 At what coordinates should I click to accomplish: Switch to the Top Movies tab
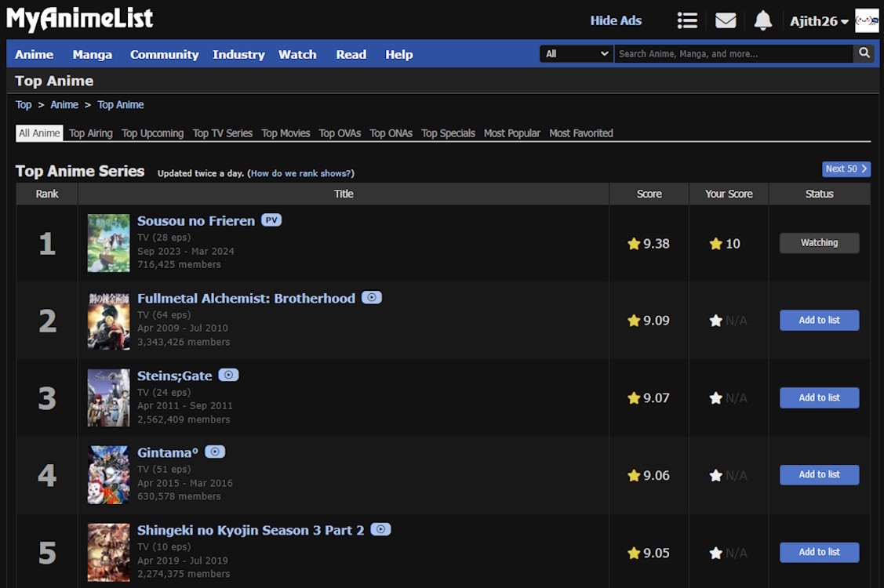[286, 133]
